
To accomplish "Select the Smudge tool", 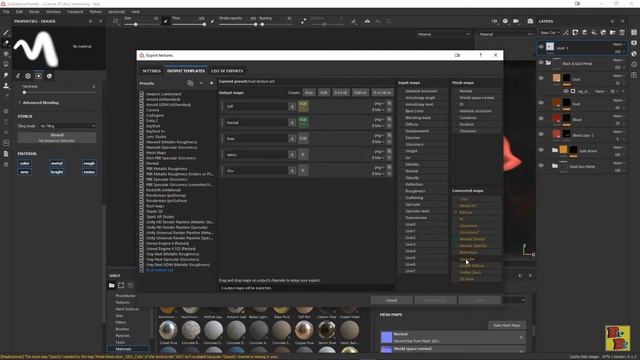I will point(6,75).
